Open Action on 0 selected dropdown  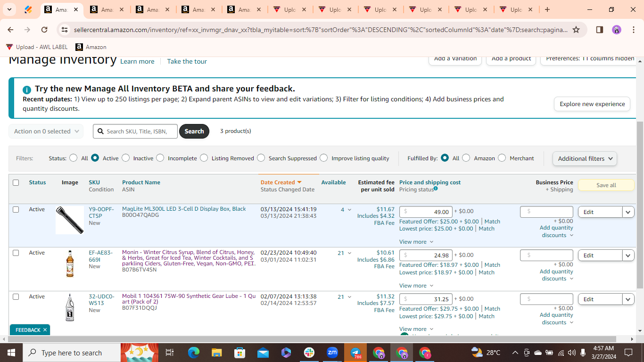[x=46, y=132]
